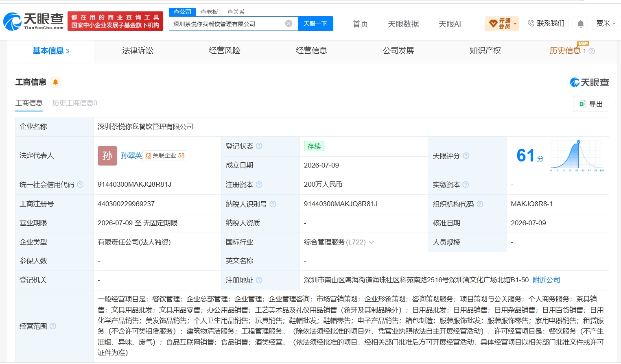Click the 联系我们 button
The height and width of the screenshot is (364, 621).
click(x=546, y=24)
